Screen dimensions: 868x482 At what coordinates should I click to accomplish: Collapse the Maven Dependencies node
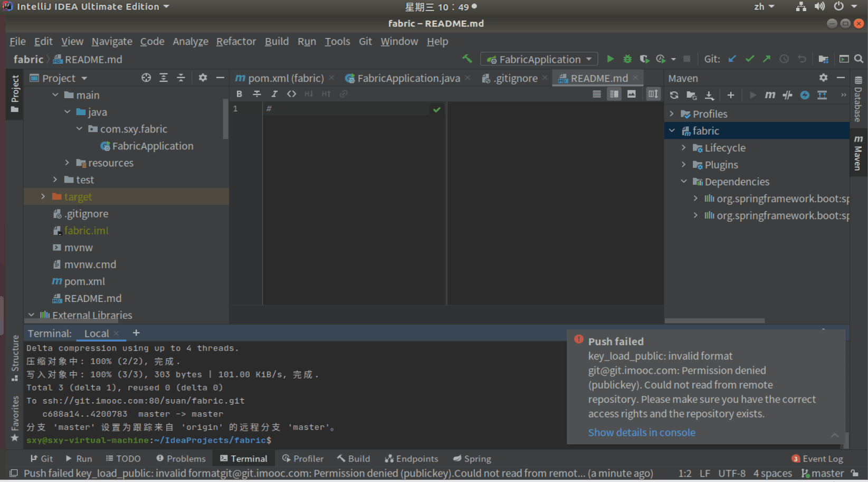(x=684, y=182)
